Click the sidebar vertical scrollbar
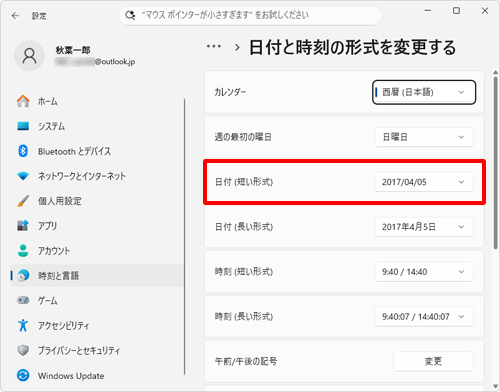500x392 pixels. click(184, 237)
